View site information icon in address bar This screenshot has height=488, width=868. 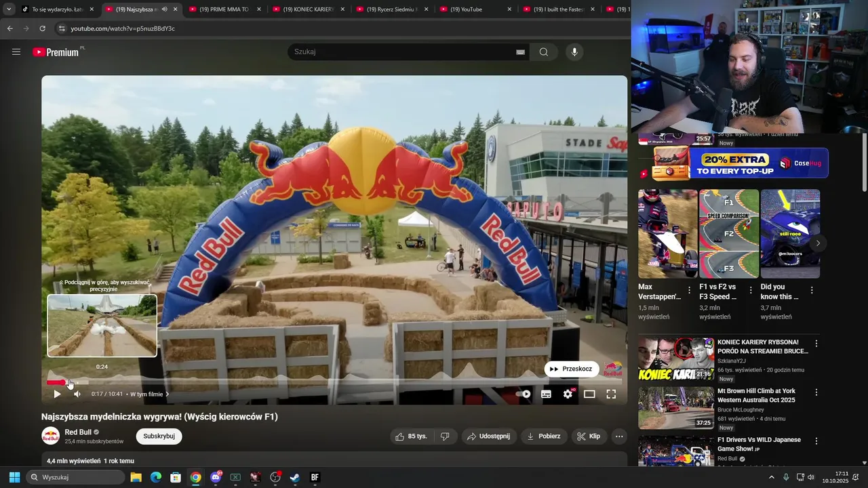coord(62,28)
